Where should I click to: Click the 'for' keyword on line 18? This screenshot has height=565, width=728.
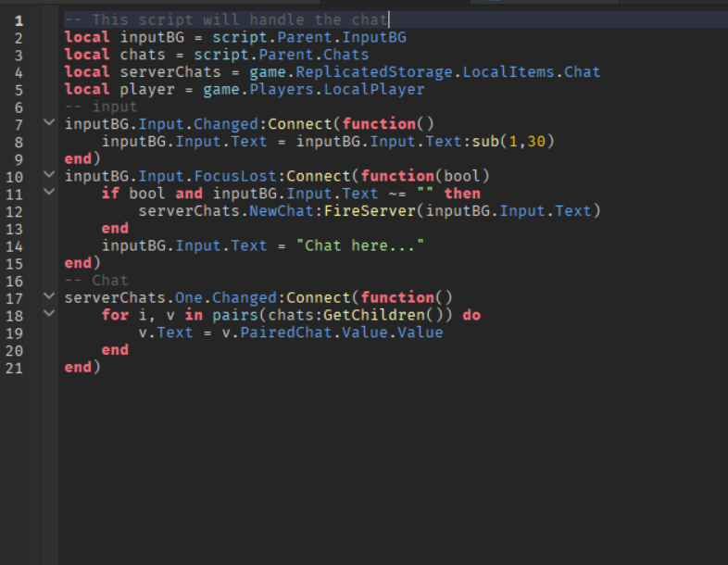point(115,315)
